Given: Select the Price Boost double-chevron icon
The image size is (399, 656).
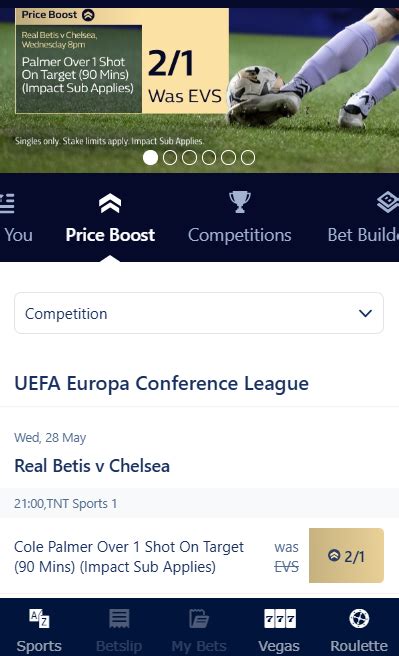Looking at the screenshot, I should click(x=110, y=203).
